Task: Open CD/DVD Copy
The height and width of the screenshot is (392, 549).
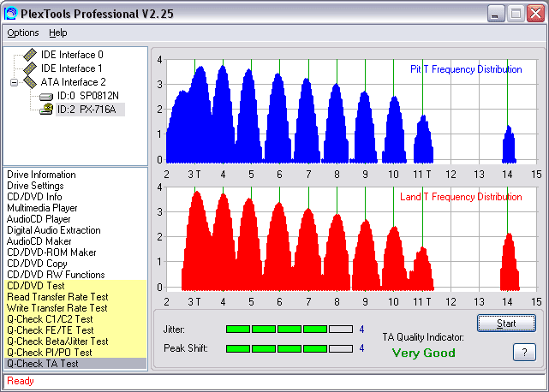Action: click(x=37, y=264)
